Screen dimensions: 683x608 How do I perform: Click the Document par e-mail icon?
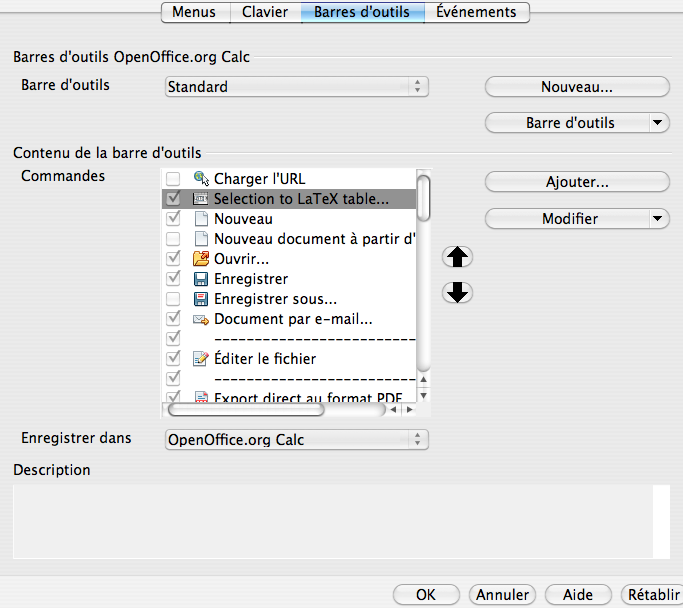coord(200,319)
